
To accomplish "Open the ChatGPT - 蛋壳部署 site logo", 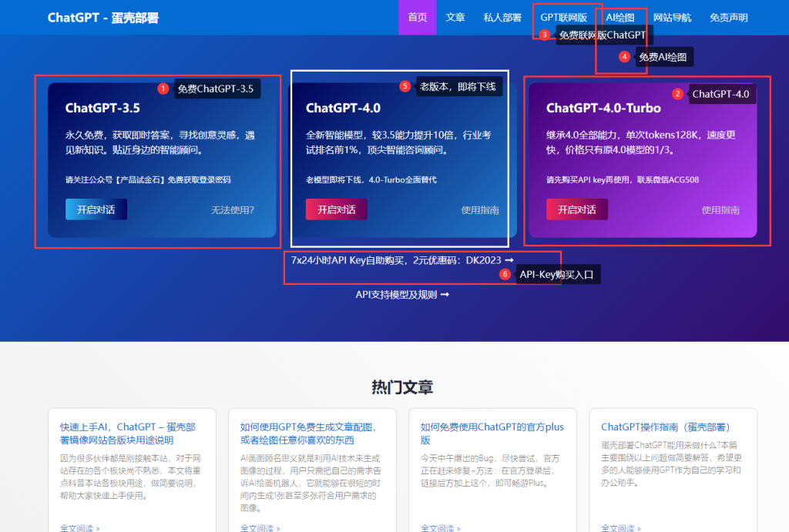I will click(x=103, y=18).
